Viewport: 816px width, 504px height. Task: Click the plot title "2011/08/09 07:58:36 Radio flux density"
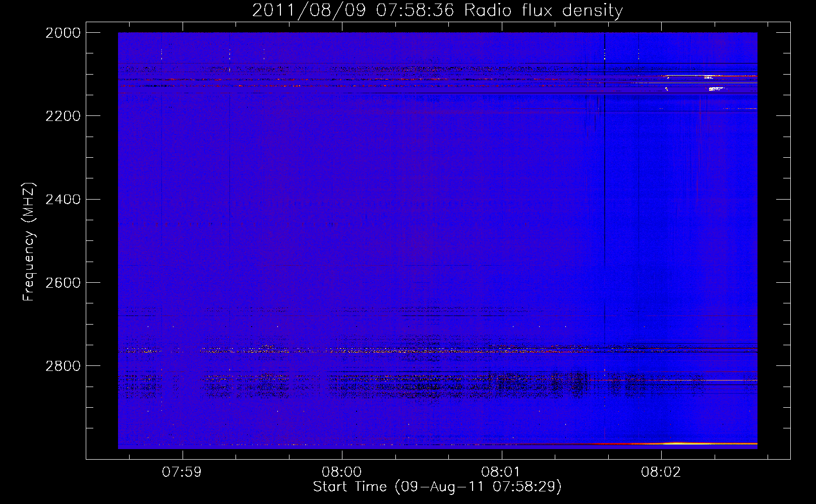(x=437, y=11)
